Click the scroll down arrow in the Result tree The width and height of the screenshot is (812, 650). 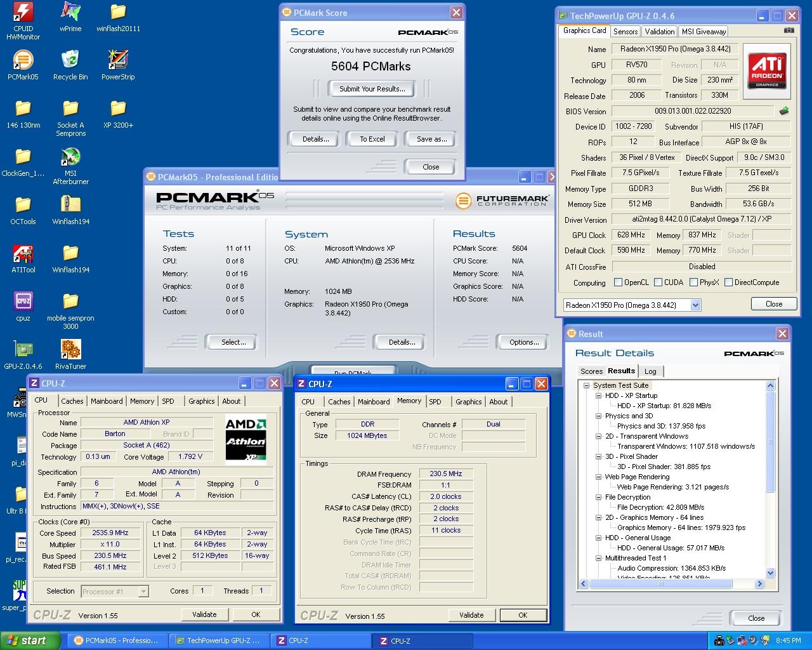click(x=771, y=573)
